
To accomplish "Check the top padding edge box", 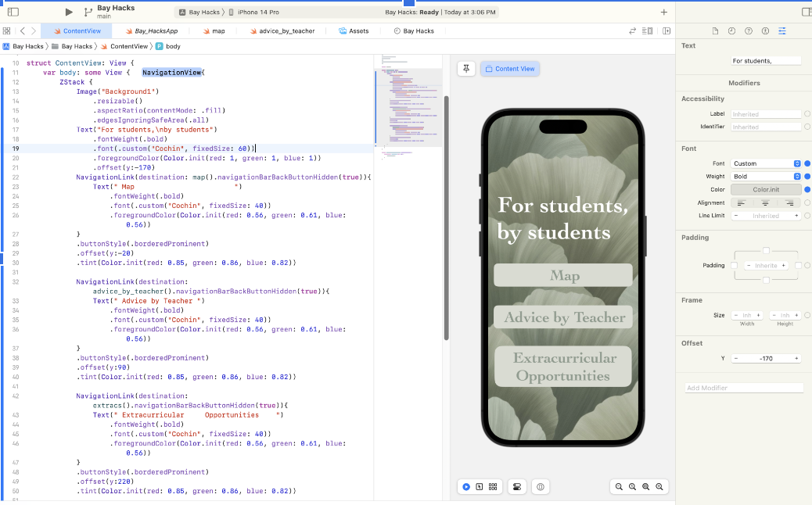I will pyautogui.click(x=766, y=251).
